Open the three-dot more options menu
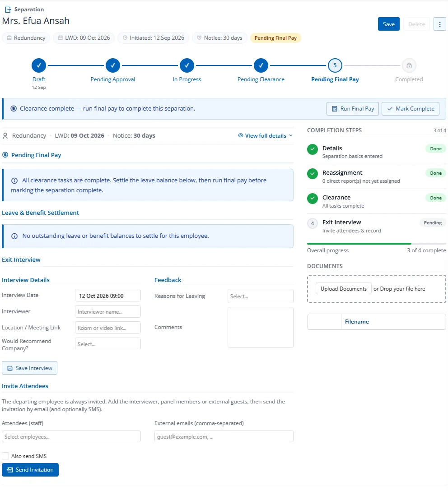The height and width of the screenshot is (491, 448). pyautogui.click(x=439, y=24)
